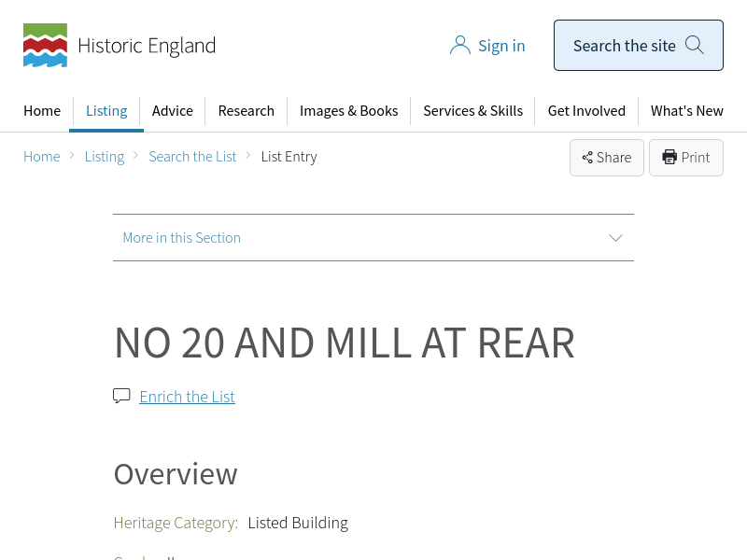Image resolution: width=747 pixels, height=560 pixels.
Task: Click the share icon
Action: 587,158
